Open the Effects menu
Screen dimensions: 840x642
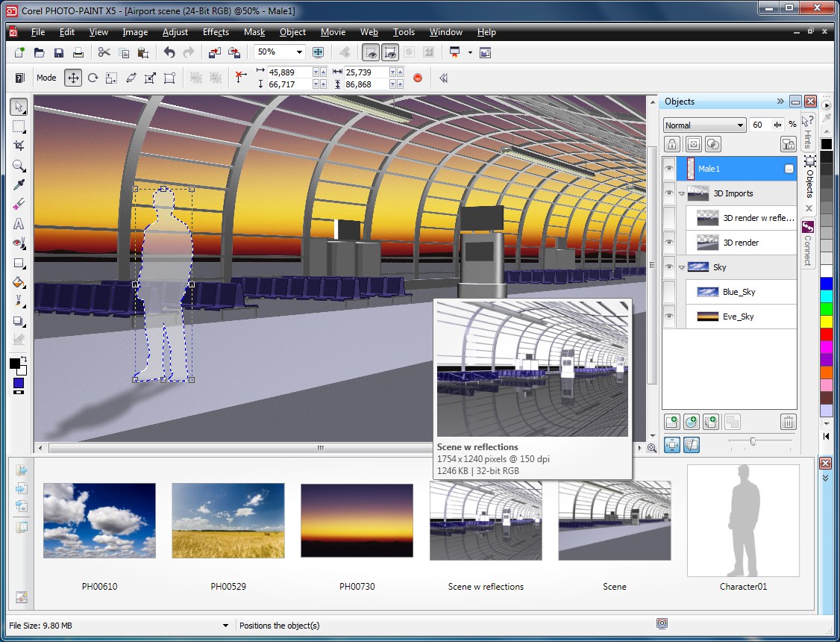[216, 32]
